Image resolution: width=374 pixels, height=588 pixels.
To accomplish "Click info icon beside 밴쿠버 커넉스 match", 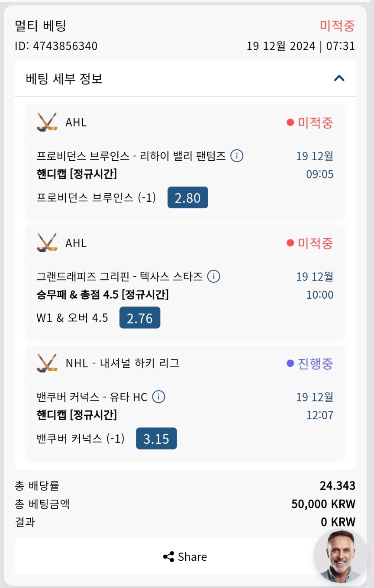I will click(159, 397).
